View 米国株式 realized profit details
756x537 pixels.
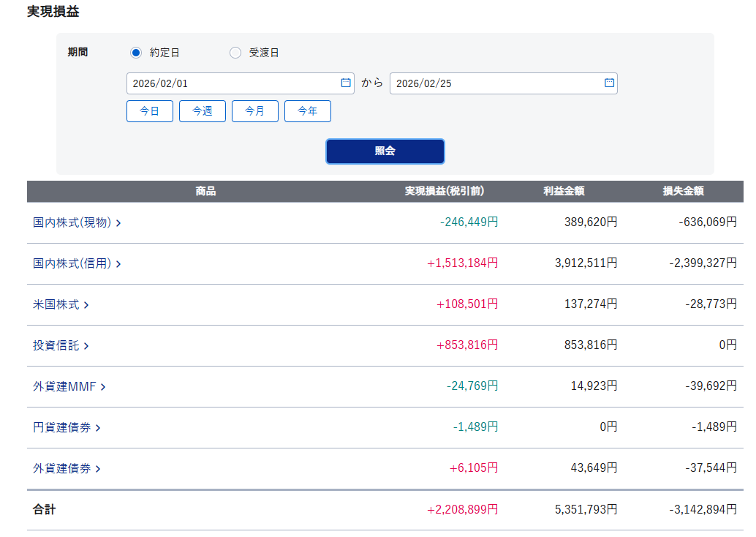(x=60, y=304)
